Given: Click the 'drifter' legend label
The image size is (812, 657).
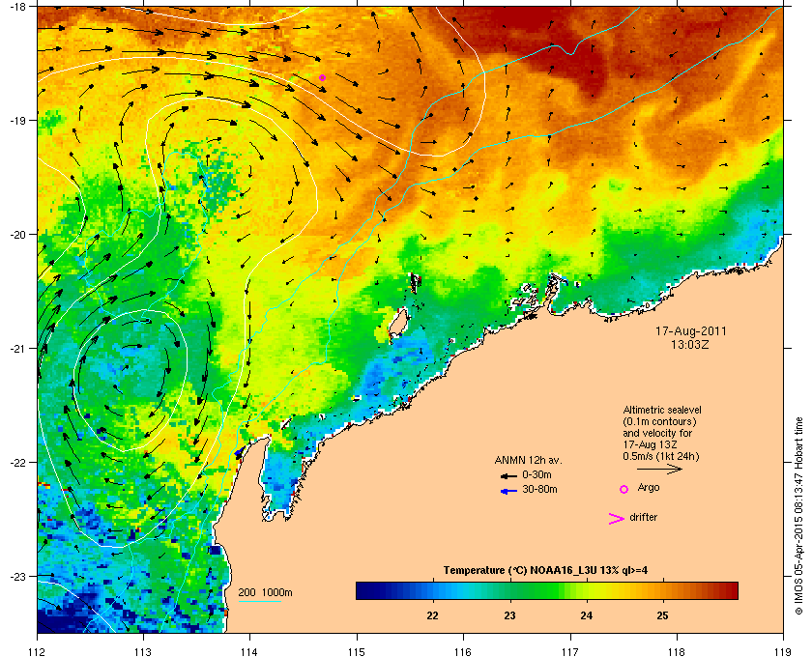Looking at the screenshot, I should tap(643, 517).
